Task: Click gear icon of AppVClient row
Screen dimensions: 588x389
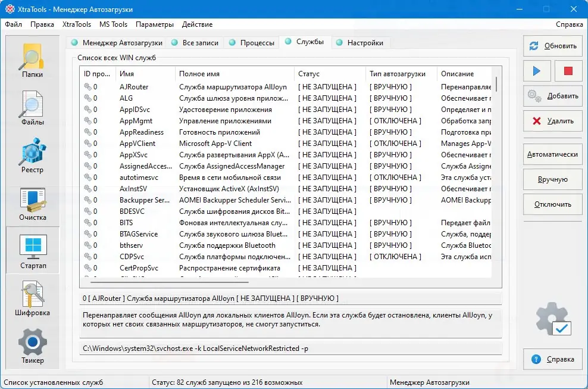Action: tap(87, 144)
